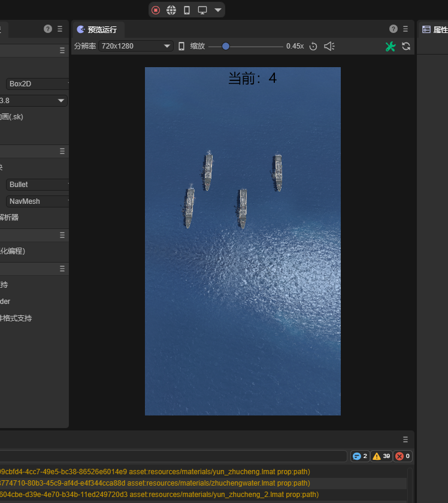This screenshot has width=448, height=503.
Task: Click the globe browser preview icon
Action: (x=171, y=10)
